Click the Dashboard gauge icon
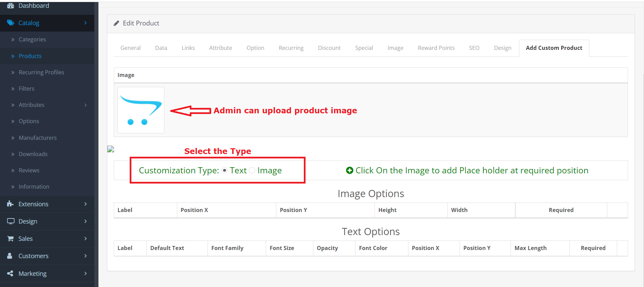 click(x=11, y=6)
